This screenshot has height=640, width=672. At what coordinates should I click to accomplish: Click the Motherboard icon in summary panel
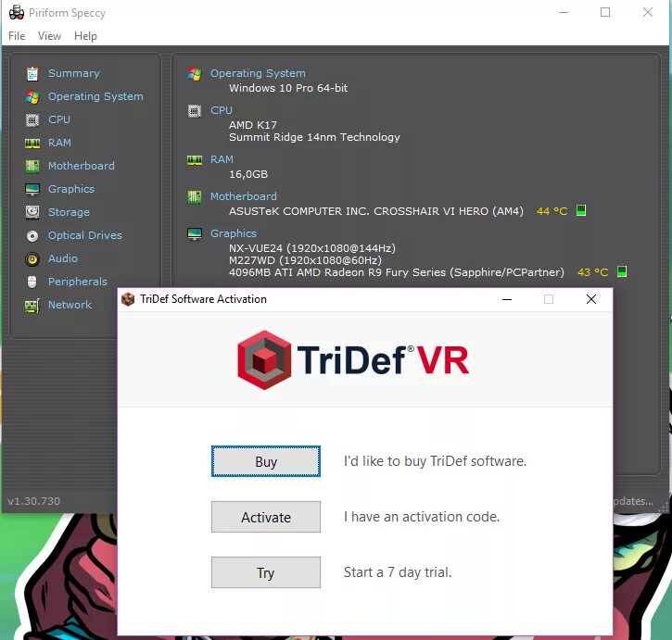195,197
